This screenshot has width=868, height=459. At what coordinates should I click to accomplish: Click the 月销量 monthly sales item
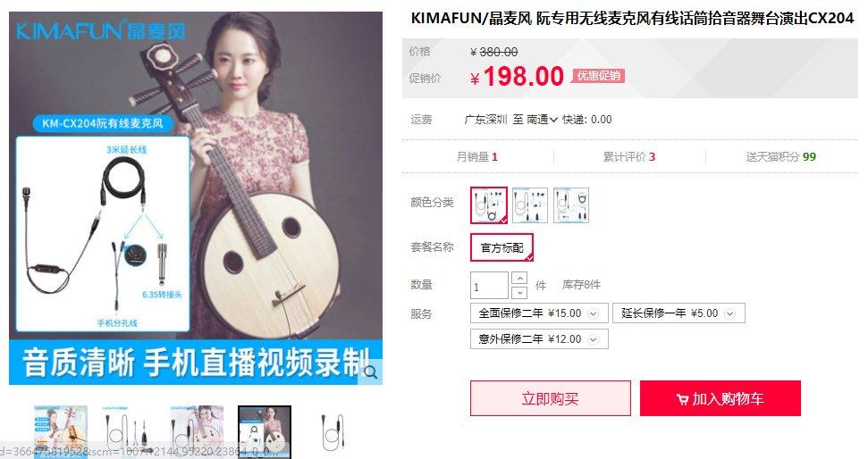476,157
